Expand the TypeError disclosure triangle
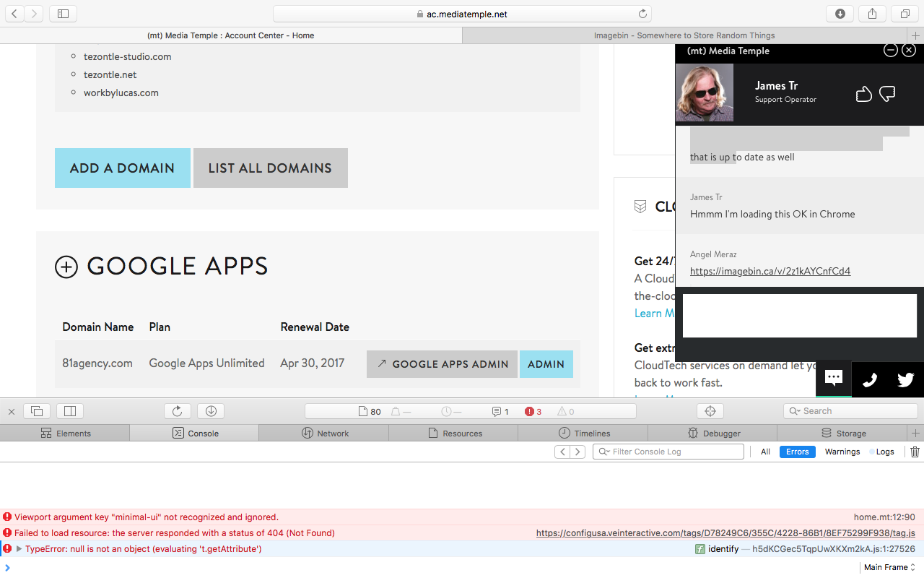Viewport: 924px width, 578px height. (x=19, y=549)
